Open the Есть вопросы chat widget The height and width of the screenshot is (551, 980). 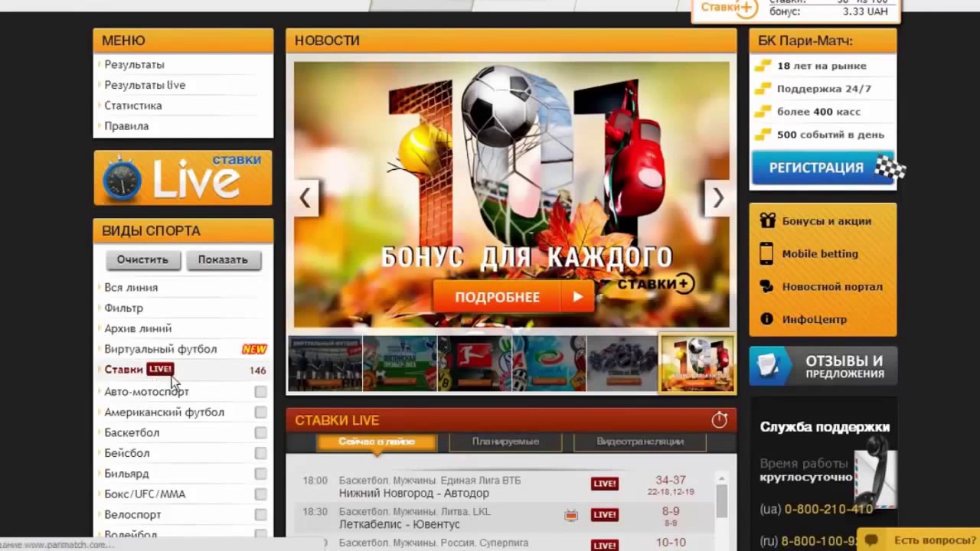tap(919, 540)
